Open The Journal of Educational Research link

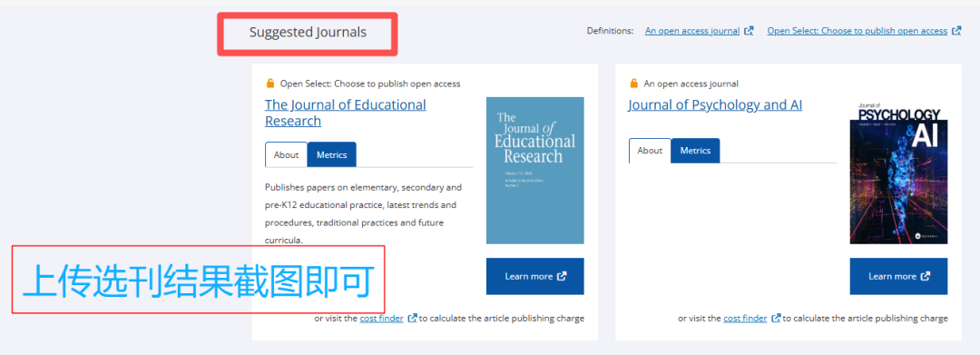point(345,113)
